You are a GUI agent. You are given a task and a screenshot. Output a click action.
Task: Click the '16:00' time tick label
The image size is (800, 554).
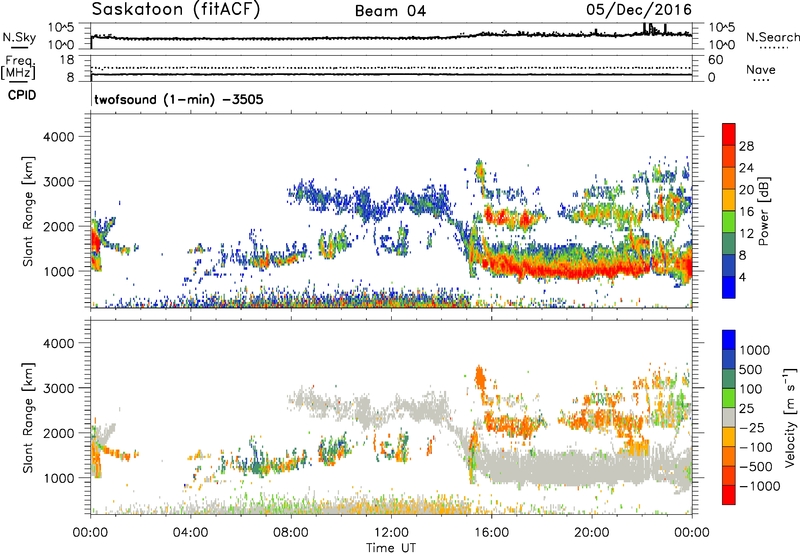point(491,533)
